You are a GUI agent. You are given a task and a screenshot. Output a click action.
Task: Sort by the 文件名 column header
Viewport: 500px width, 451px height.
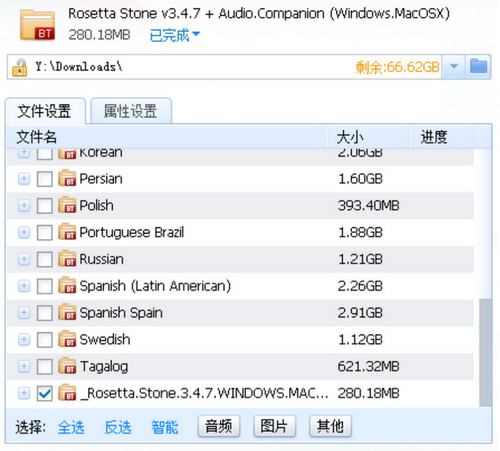coord(167,137)
